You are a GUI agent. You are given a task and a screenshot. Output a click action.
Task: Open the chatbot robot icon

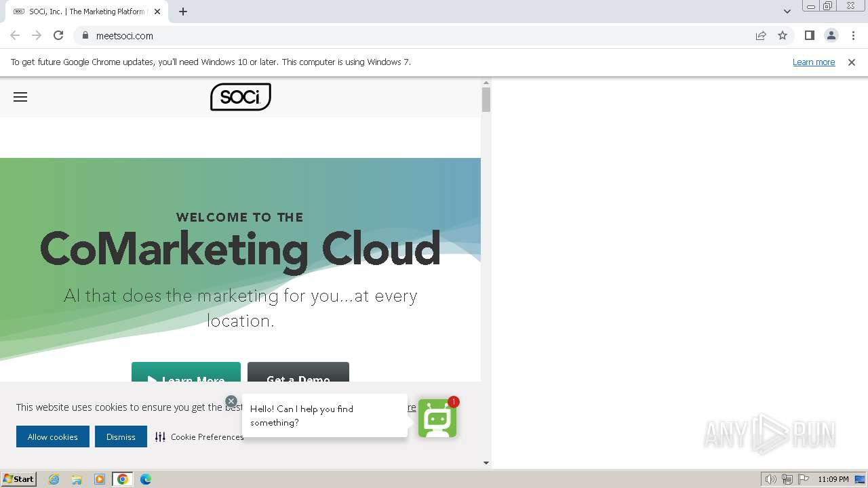point(437,418)
